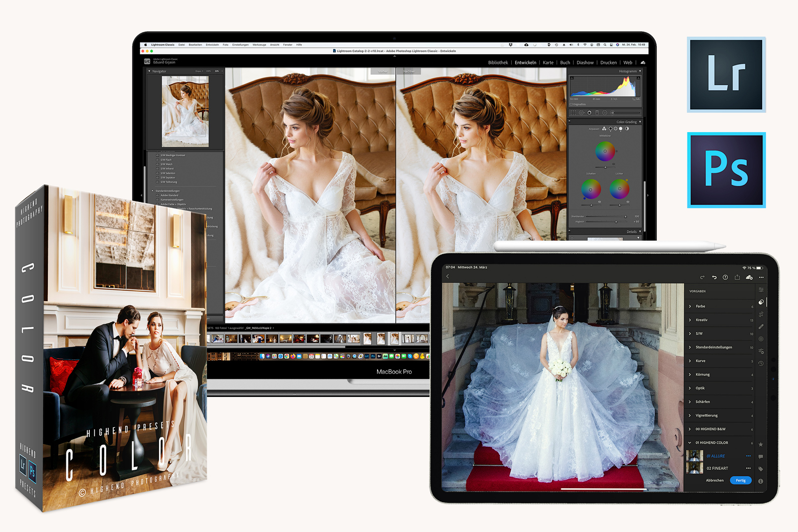Select the global view in Color-Grading Anpassen
This screenshot has width=798, height=532.
point(627,129)
